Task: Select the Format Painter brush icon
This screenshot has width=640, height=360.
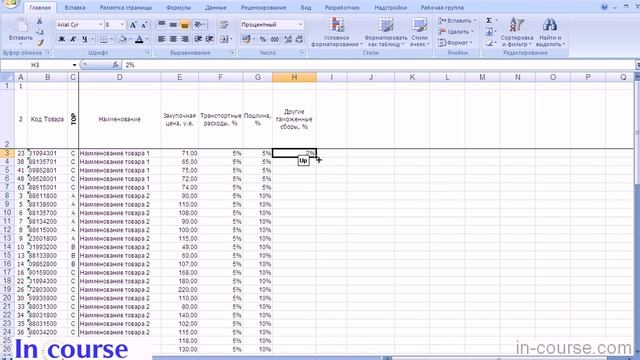Action: 40,42
